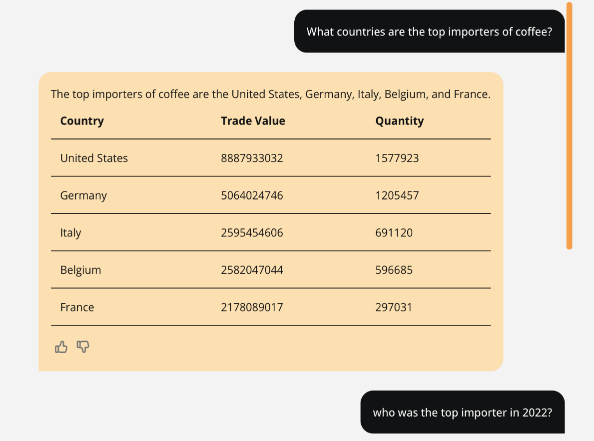Screen dimensions: 594x441
Task: Click the Country column header
Action: pyautogui.click(x=82, y=121)
